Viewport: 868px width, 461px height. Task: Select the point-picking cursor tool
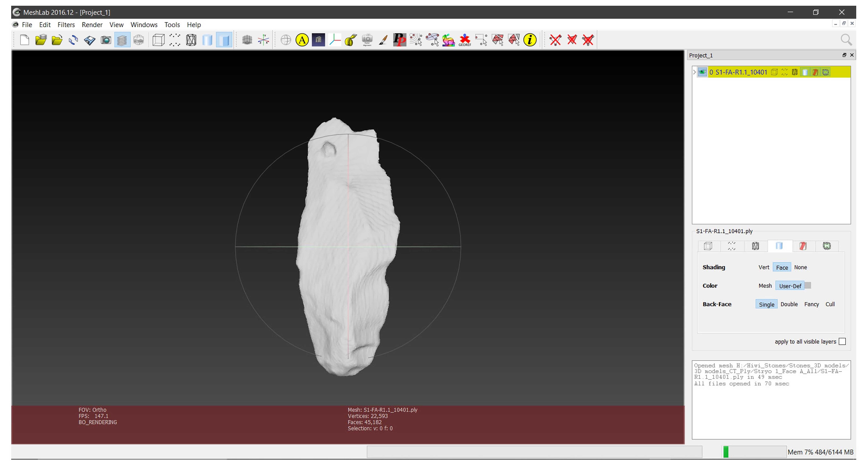pos(416,40)
